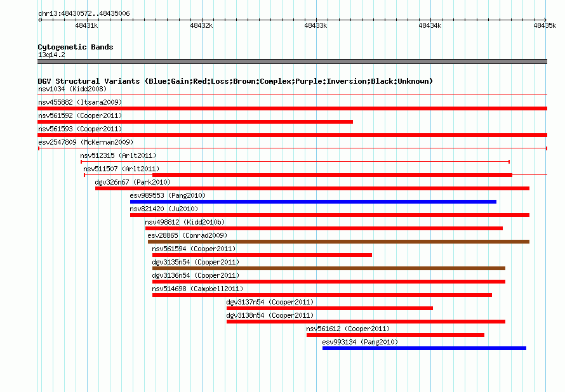
Task: Select the nsv514698 red bar
Action: [x=322, y=295]
